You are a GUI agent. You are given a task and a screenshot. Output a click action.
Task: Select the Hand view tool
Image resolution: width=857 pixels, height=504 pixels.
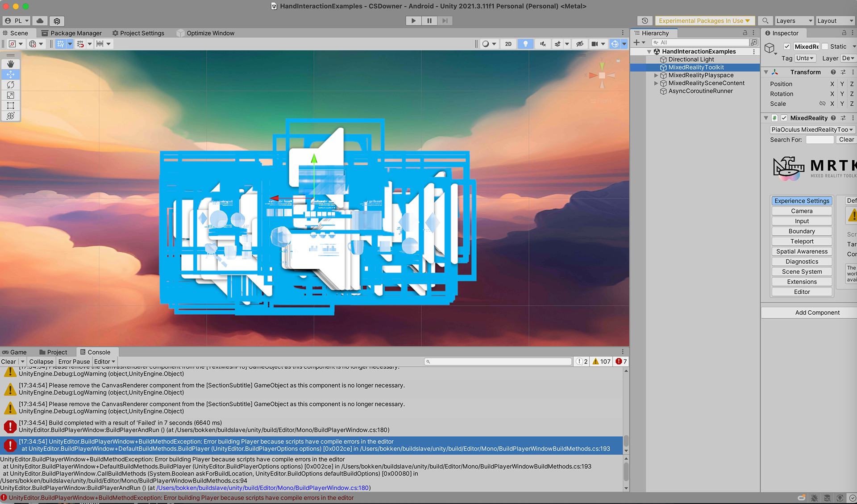click(x=11, y=64)
